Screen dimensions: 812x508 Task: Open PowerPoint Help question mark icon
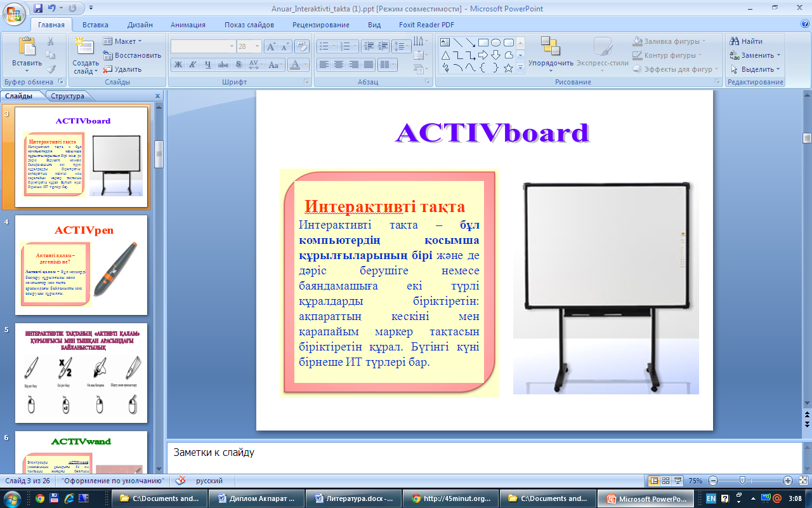[x=804, y=24]
